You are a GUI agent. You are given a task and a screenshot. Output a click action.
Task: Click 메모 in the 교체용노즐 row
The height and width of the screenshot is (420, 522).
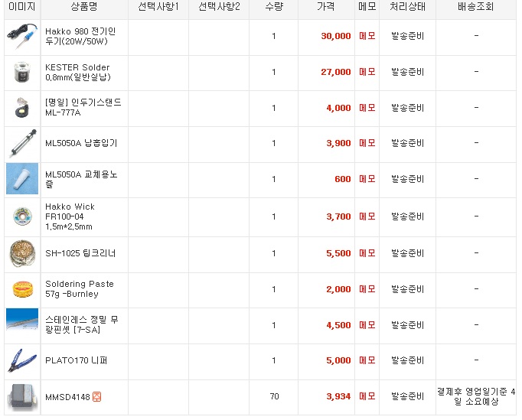point(367,179)
